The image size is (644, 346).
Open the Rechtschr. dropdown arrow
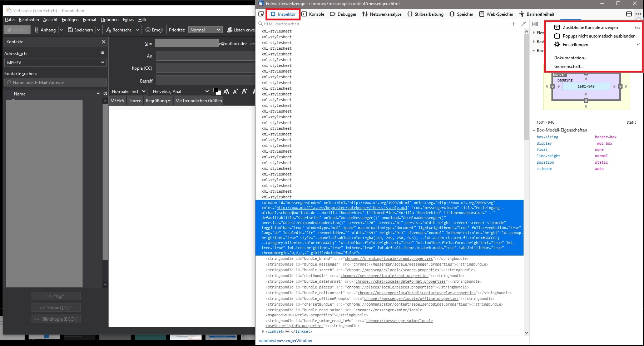pyautogui.click(x=138, y=30)
